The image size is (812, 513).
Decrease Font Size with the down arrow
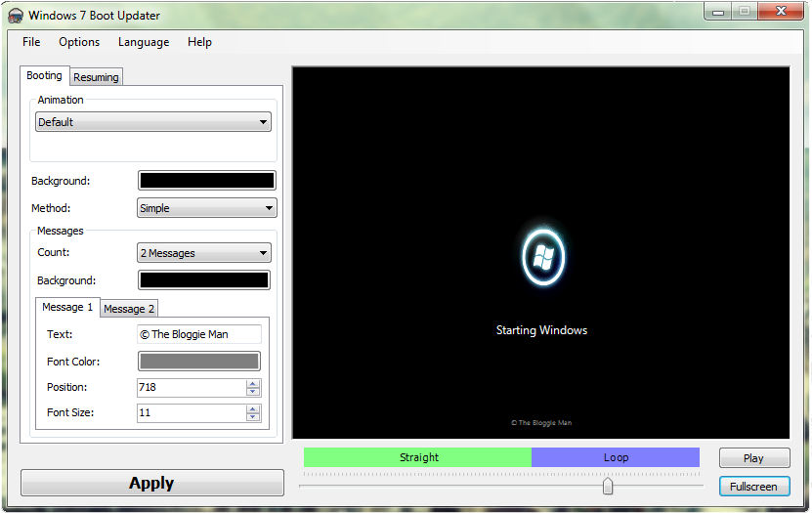253,417
